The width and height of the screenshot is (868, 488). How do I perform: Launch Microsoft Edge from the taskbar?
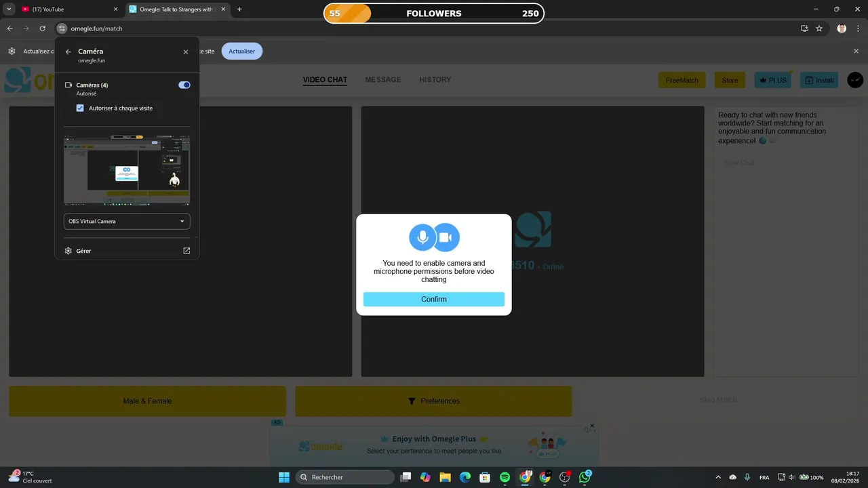point(465,477)
